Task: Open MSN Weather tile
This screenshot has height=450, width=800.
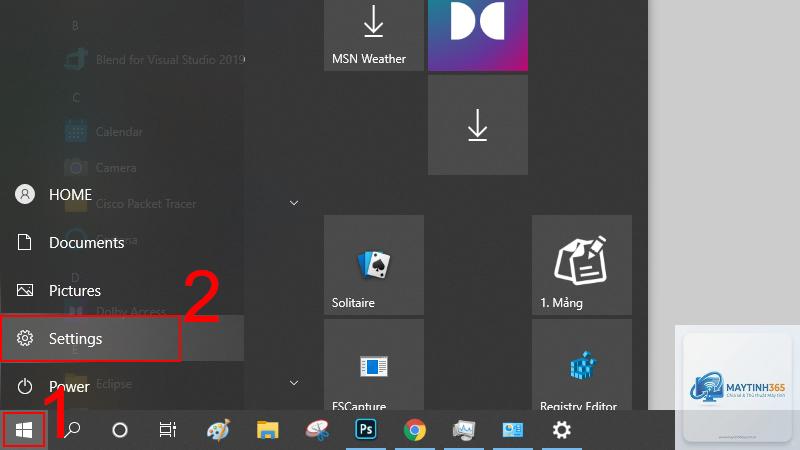Action: 373,35
